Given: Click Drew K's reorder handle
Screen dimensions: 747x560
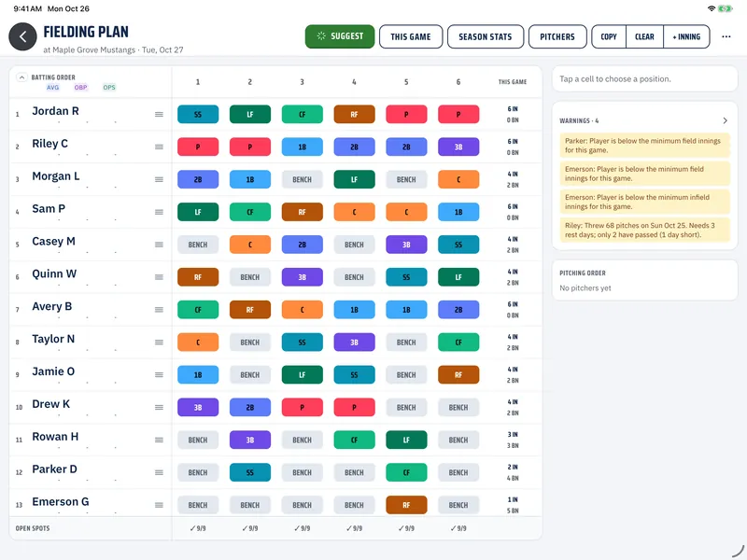Looking at the screenshot, I should (x=159, y=407).
